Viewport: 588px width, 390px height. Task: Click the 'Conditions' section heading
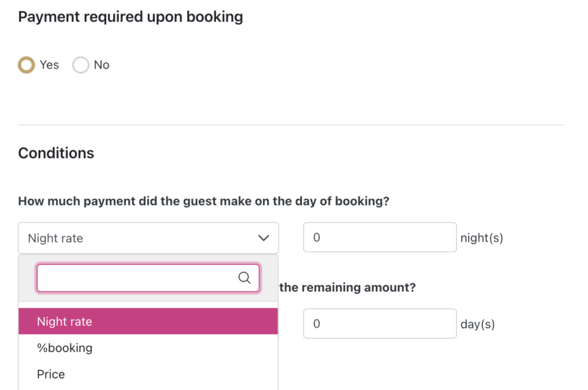56,153
